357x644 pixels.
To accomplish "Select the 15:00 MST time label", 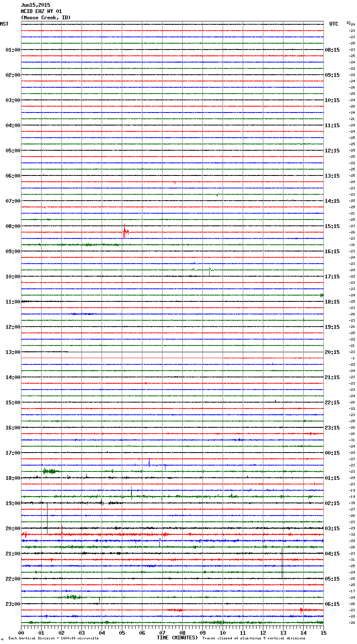I will (13, 403).
